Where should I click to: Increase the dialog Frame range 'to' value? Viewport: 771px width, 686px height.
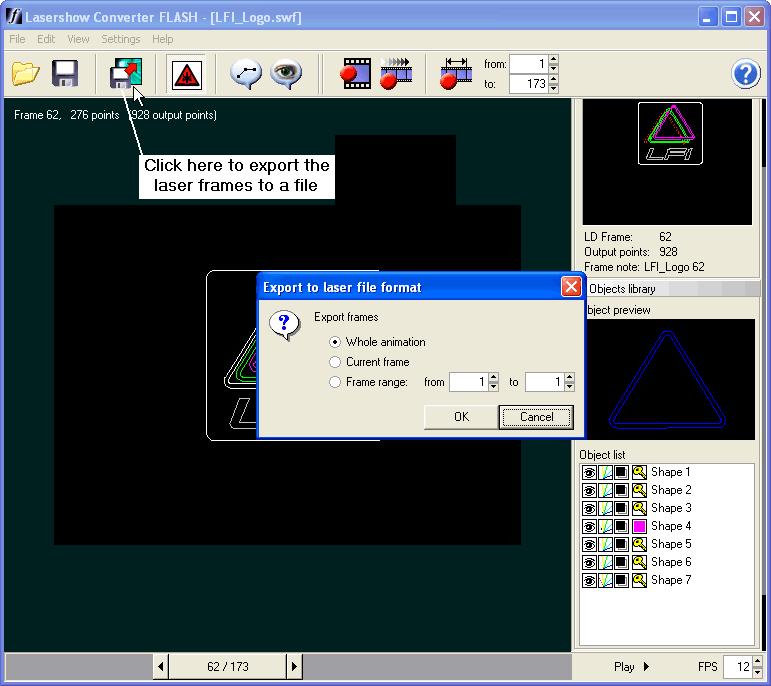click(x=569, y=377)
